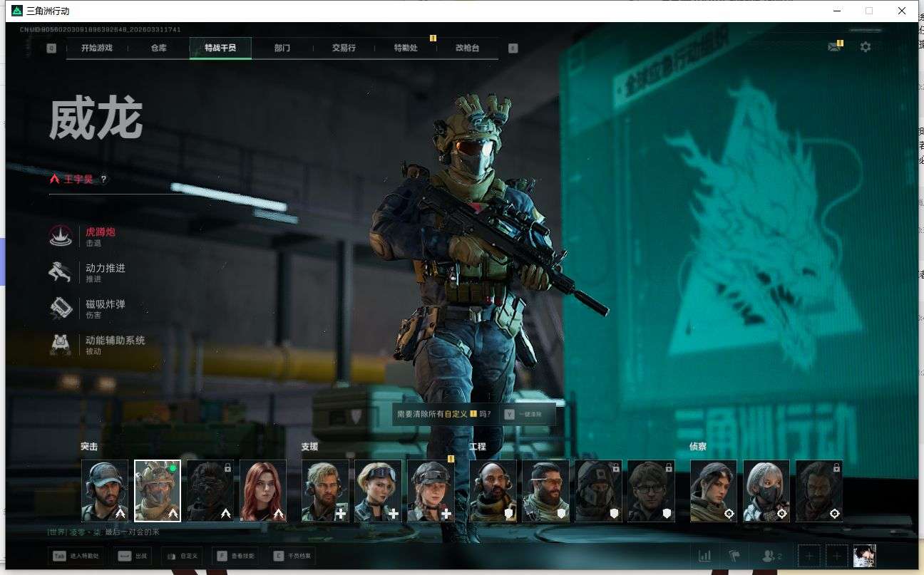Select the blond bearded 支援 operator portrait
The width and height of the screenshot is (924, 575).
pyautogui.click(x=325, y=491)
